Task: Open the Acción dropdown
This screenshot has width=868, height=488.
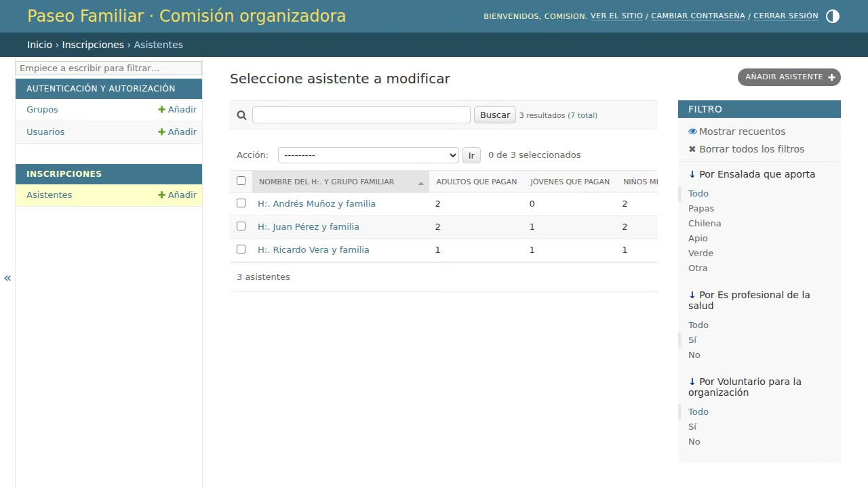Action: pos(368,155)
